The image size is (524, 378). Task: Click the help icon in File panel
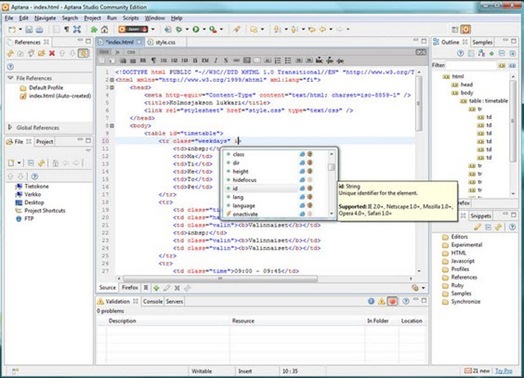pyautogui.click(x=34, y=176)
